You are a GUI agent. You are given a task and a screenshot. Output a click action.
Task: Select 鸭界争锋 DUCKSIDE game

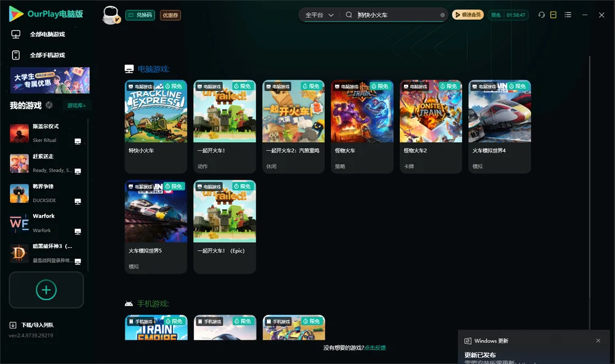[46, 193]
